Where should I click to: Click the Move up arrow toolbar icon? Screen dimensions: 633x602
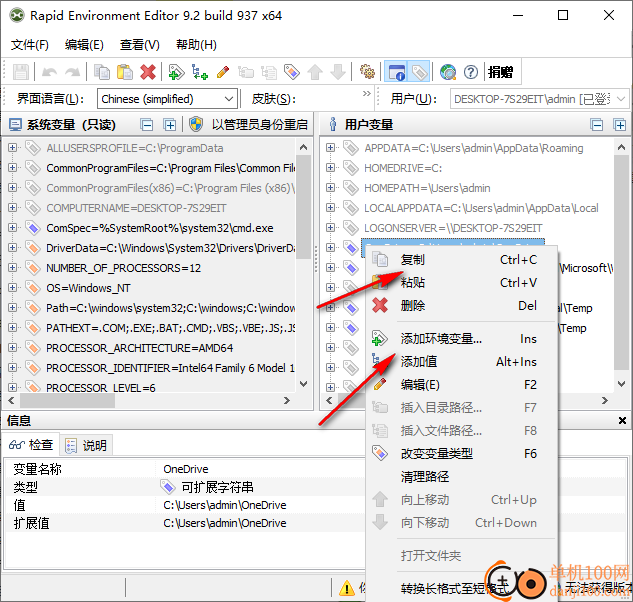(x=315, y=72)
